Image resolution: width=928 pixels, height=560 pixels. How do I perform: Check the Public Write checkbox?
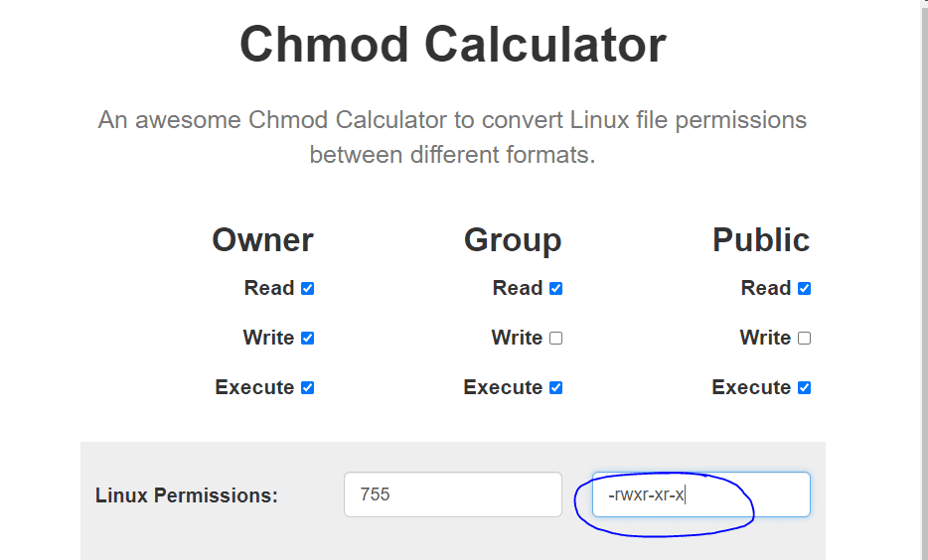(804, 339)
